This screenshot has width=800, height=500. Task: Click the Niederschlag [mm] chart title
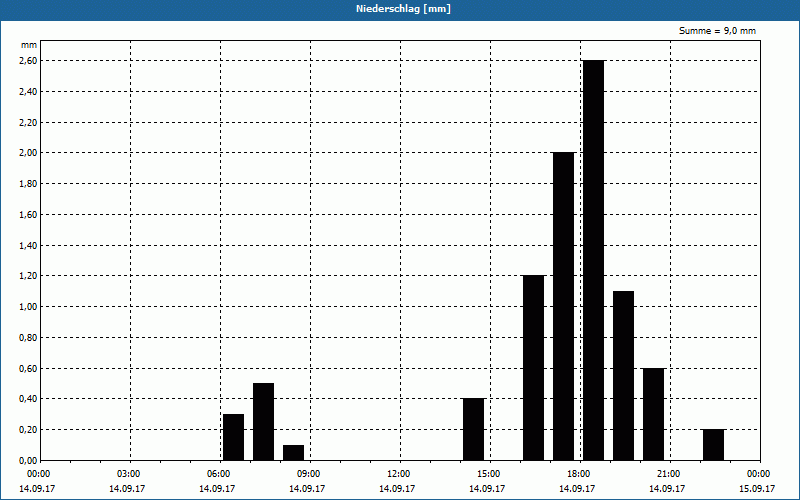(403, 9)
